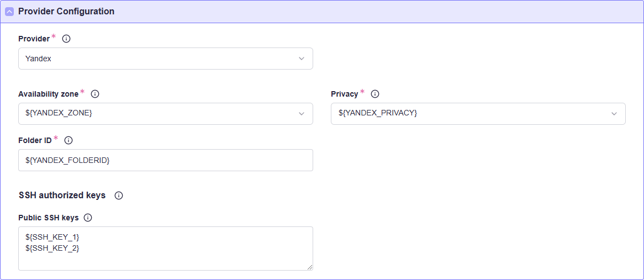Click the Availability zone field label

(x=49, y=94)
